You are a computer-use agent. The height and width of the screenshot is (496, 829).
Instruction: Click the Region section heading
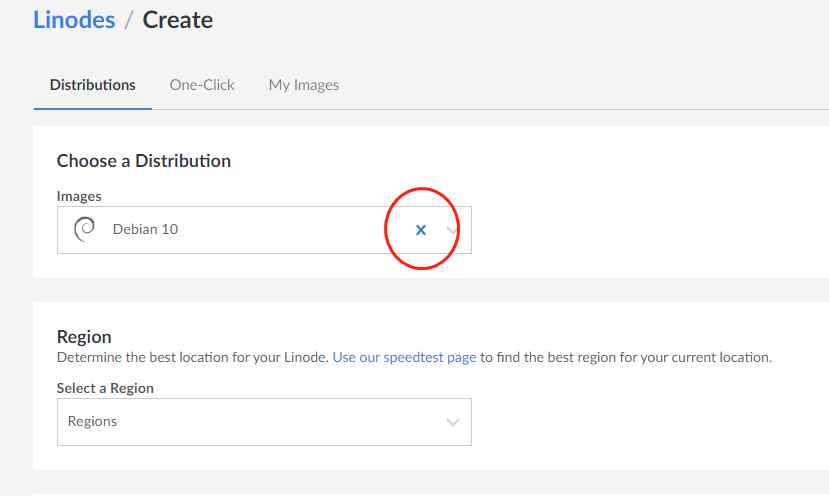click(x=84, y=337)
